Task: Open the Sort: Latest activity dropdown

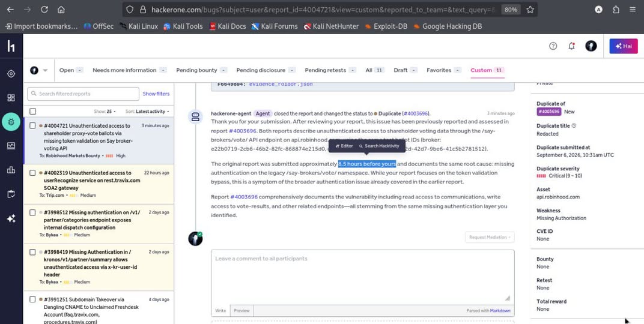Action: 147,112
